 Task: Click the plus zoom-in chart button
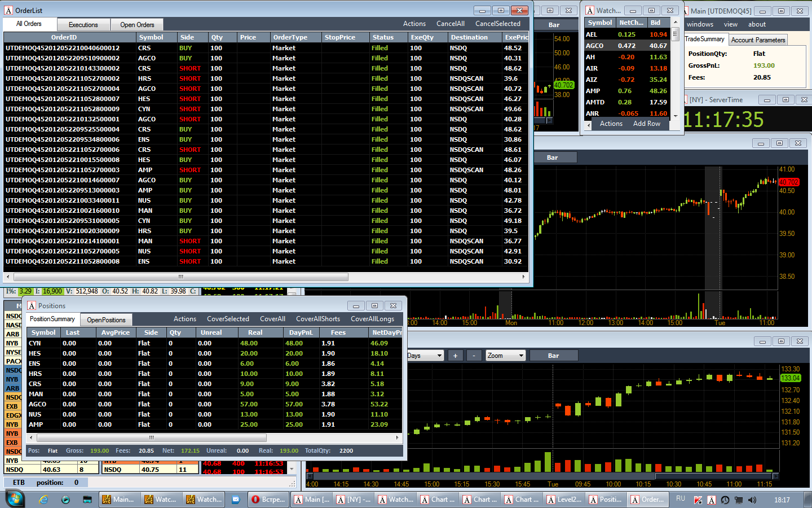coord(455,356)
